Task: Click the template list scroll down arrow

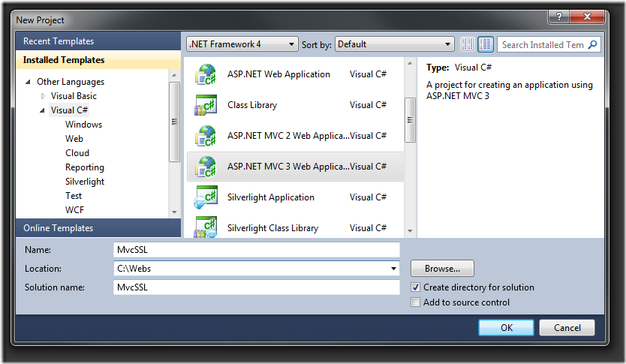Action: pos(410,230)
